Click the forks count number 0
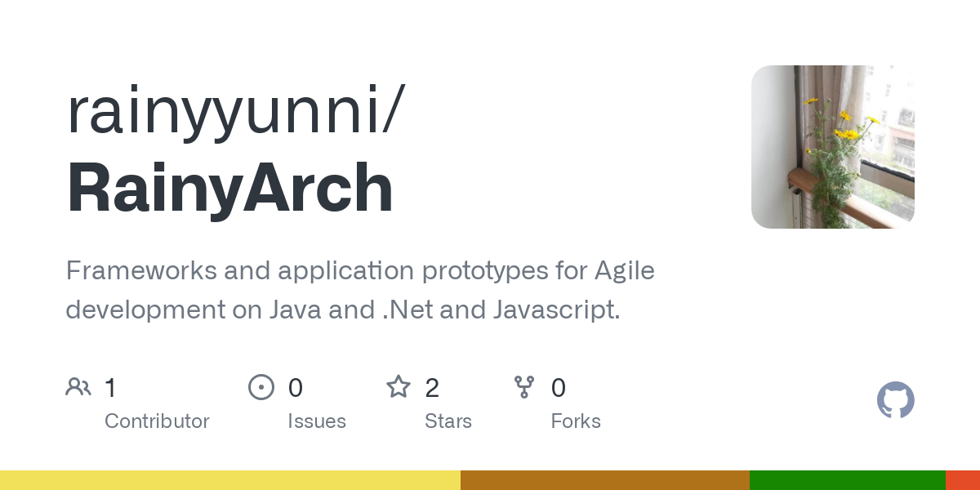 pos(559,388)
